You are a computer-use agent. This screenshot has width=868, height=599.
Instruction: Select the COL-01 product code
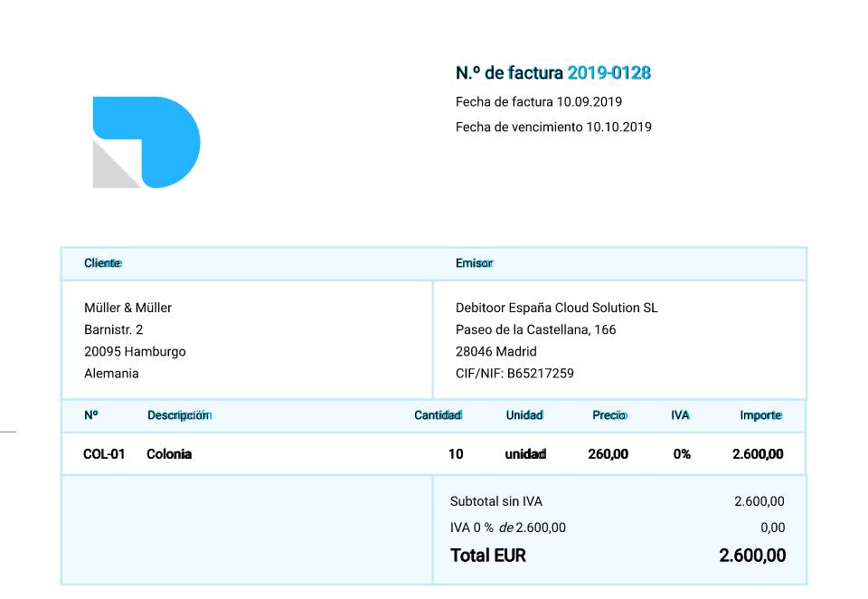[x=104, y=454]
